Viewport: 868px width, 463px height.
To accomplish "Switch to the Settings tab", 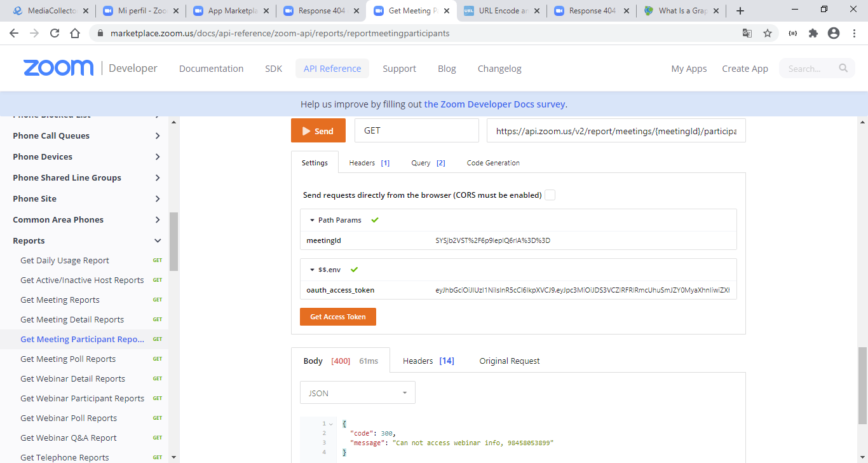I will coord(315,163).
